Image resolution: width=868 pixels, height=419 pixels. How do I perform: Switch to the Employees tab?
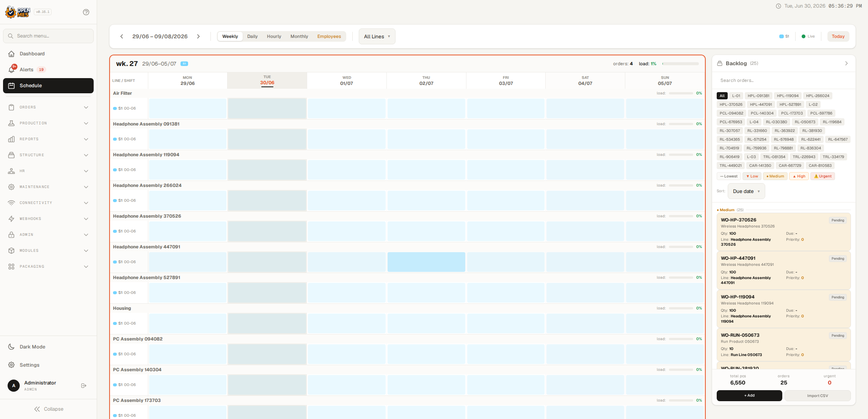[x=329, y=36]
